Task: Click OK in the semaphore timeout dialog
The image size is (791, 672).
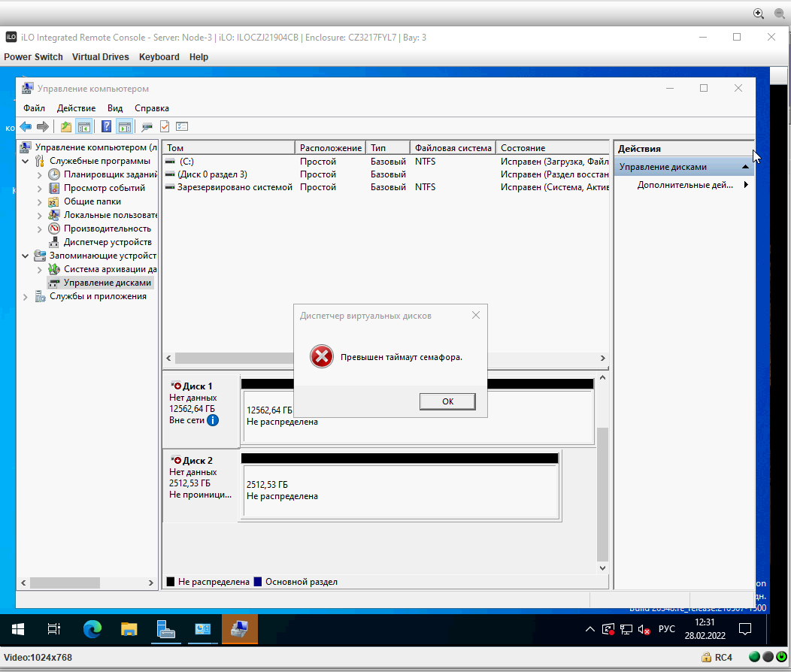Action: (447, 401)
